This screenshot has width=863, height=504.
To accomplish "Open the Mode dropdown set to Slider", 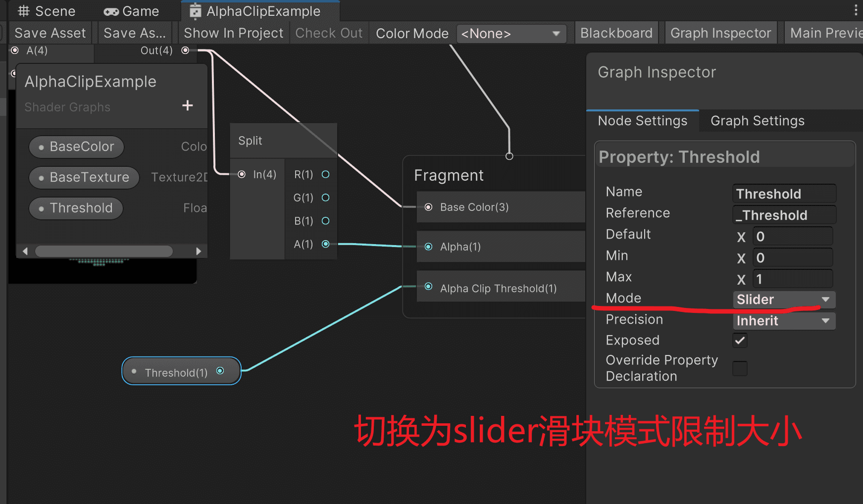I will click(784, 300).
